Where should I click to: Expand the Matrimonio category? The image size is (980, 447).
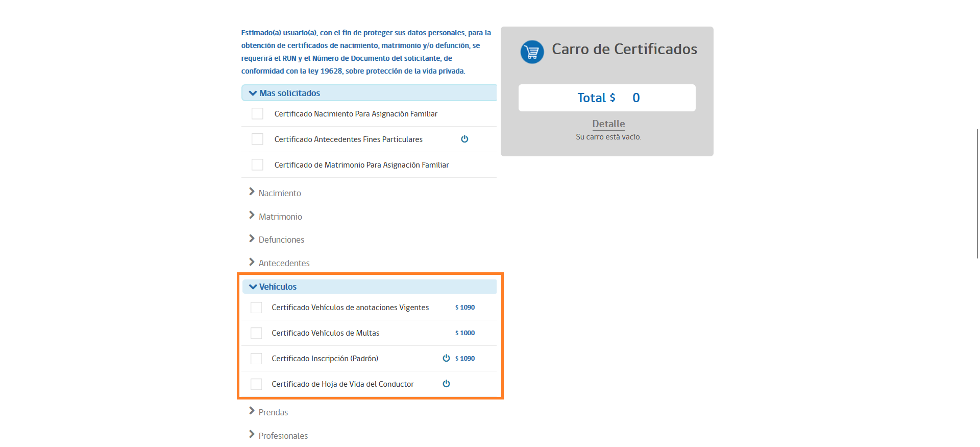280,217
